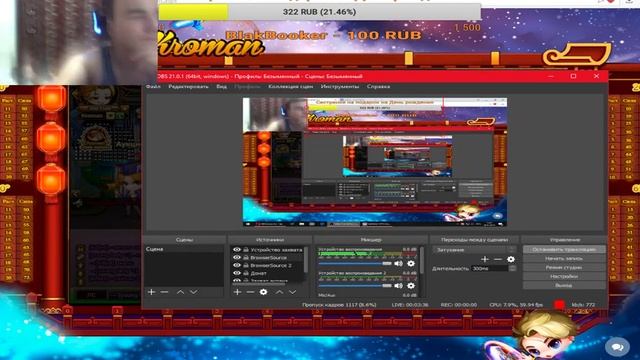Move the scene down in the Scenes panel

coord(193,292)
